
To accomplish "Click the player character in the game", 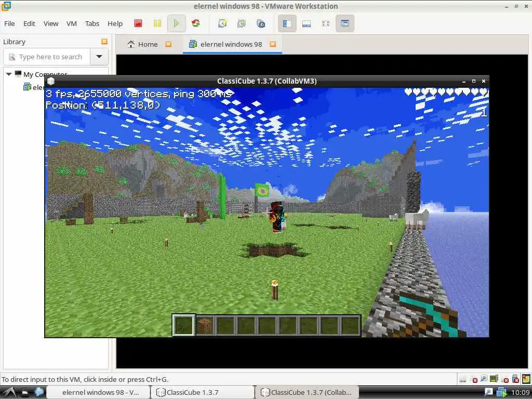I will (x=277, y=217).
